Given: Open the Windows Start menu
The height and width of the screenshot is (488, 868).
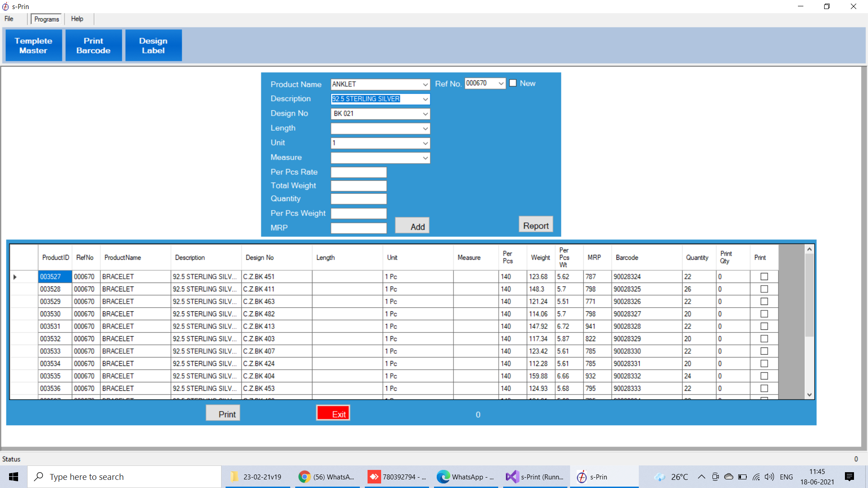Looking at the screenshot, I should (x=14, y=477).
